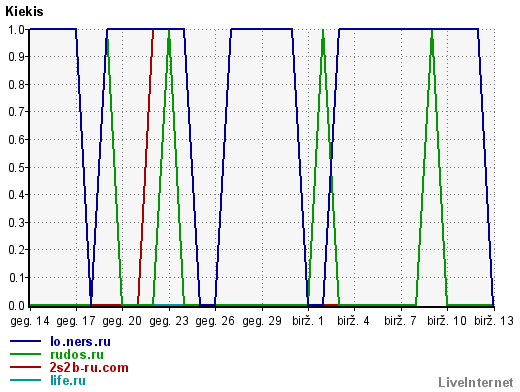This screenshot has height=392, width=520.
Task: Click the LiveInternet watermark
Action: pyautogui.click(x=476, y=382)
